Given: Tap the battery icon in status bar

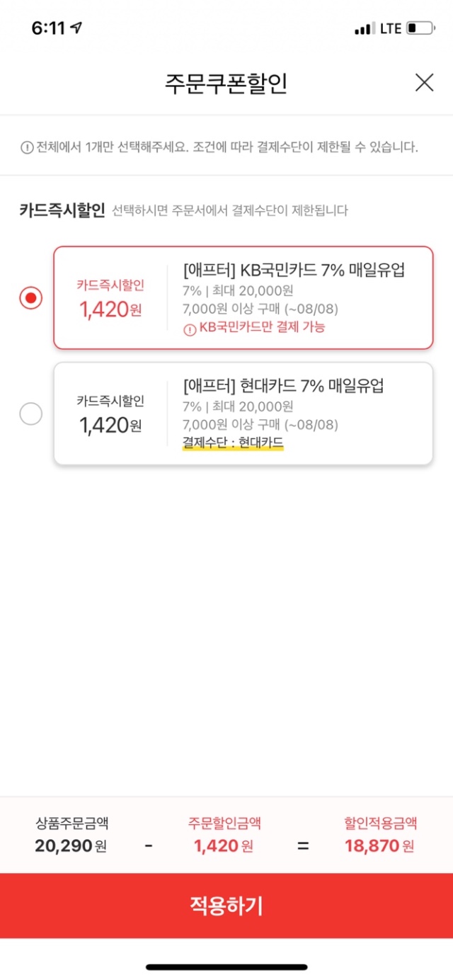Looking at the screenshot, I should (x=420, y=29).
